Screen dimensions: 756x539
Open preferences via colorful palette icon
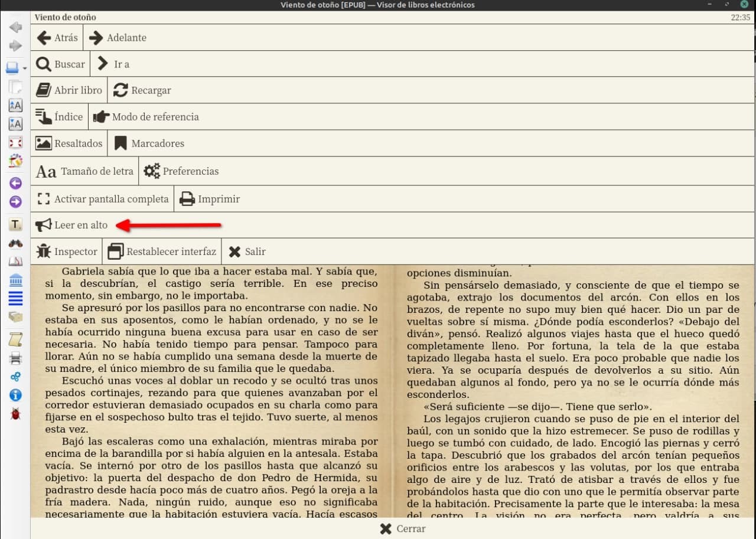[15, 161]
